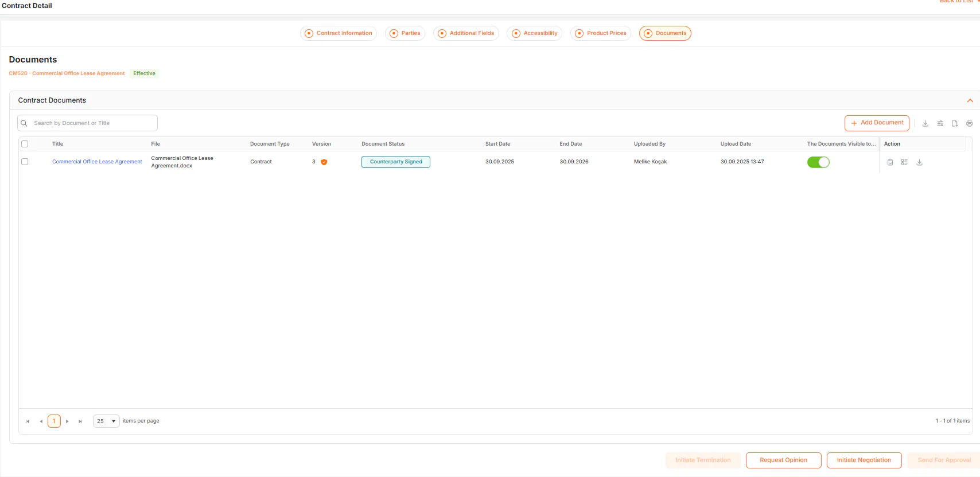This screenshot has width=980, height=477.
Task: Click the Search by Document or Title field
Action: point(88,123)
